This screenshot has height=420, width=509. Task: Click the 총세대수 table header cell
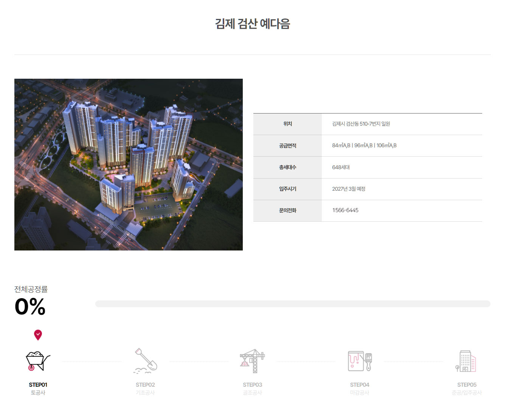point(287,167)
